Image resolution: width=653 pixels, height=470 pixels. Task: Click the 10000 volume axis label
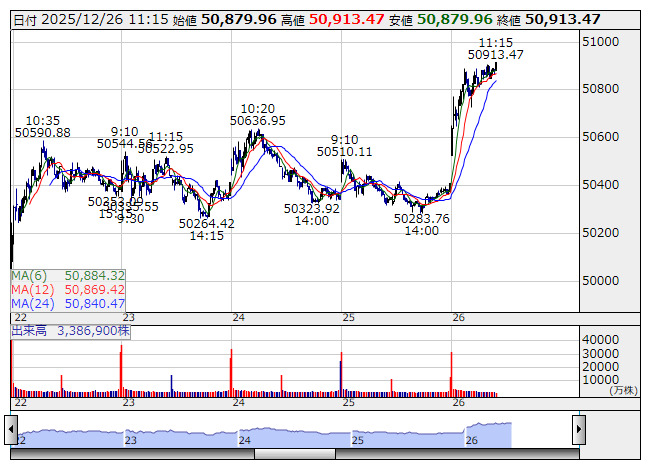(601, 380)
